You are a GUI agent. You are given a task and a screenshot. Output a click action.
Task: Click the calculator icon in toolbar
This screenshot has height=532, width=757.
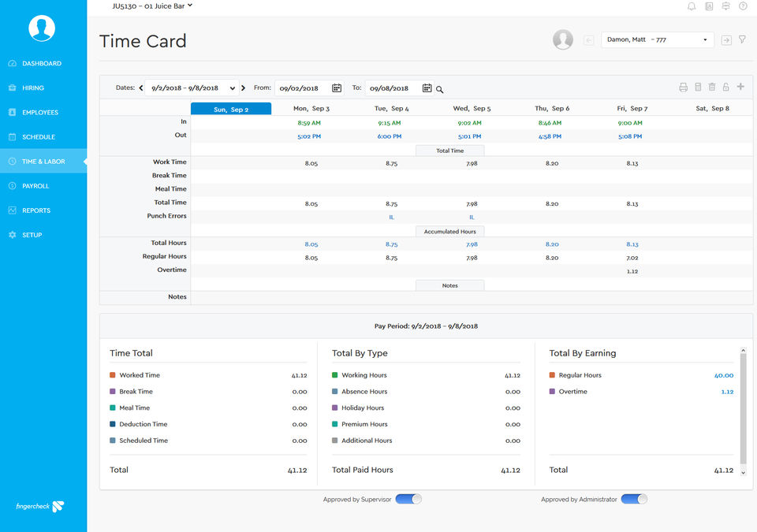tap(698, 87)
